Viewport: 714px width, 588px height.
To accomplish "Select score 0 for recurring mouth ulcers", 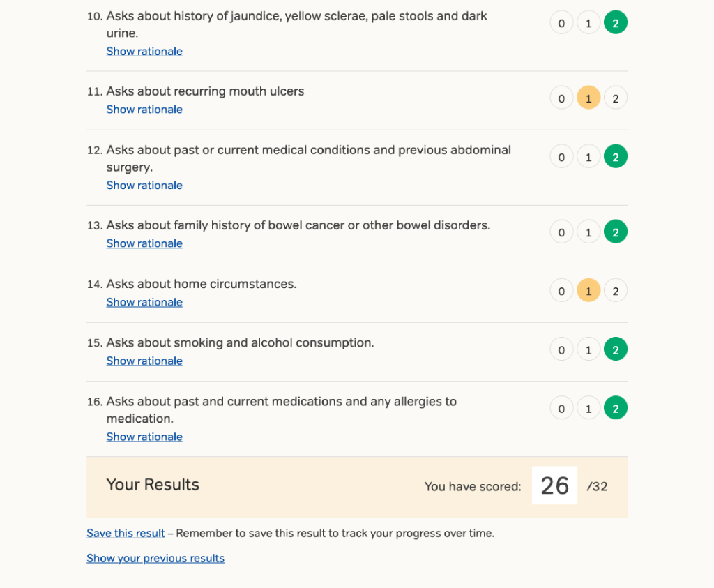I will click(x=561, y=99).
